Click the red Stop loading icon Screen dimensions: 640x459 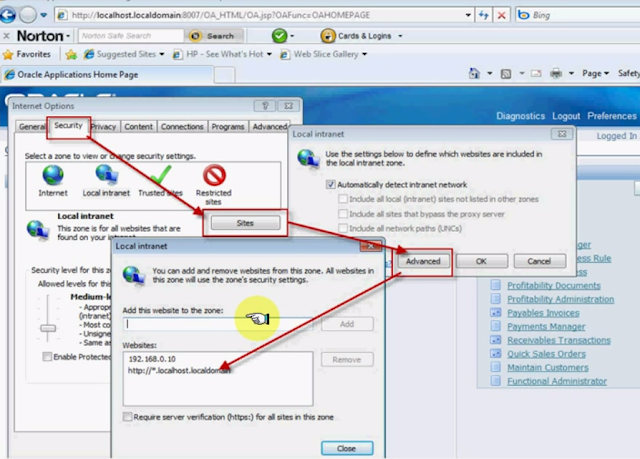(502, 16)
